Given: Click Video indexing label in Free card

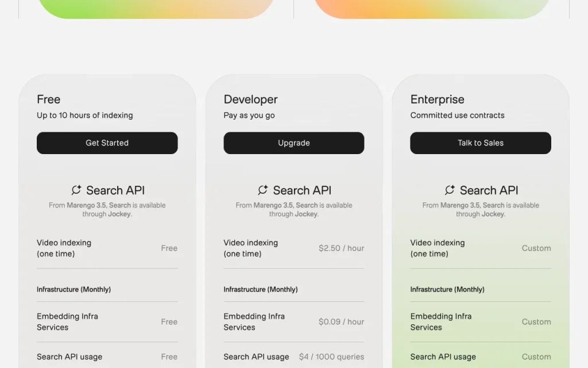Looking at the screenshot, I should [x=64, y=248].
